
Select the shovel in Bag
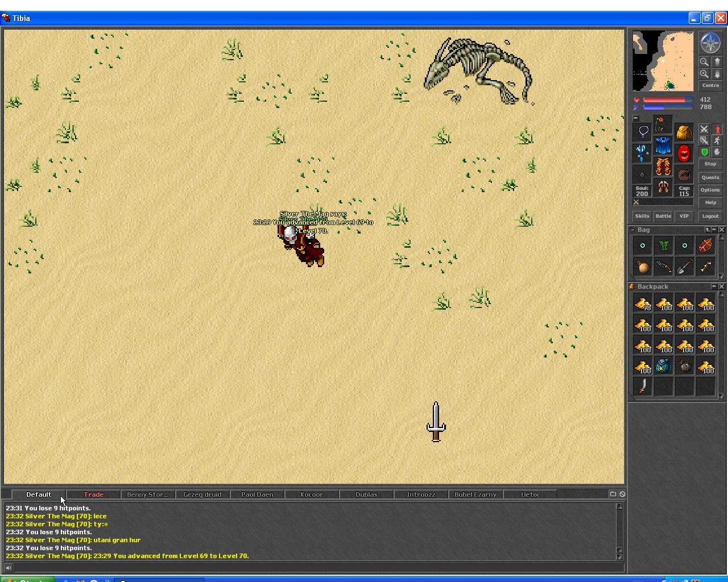[x=684, y=267]
